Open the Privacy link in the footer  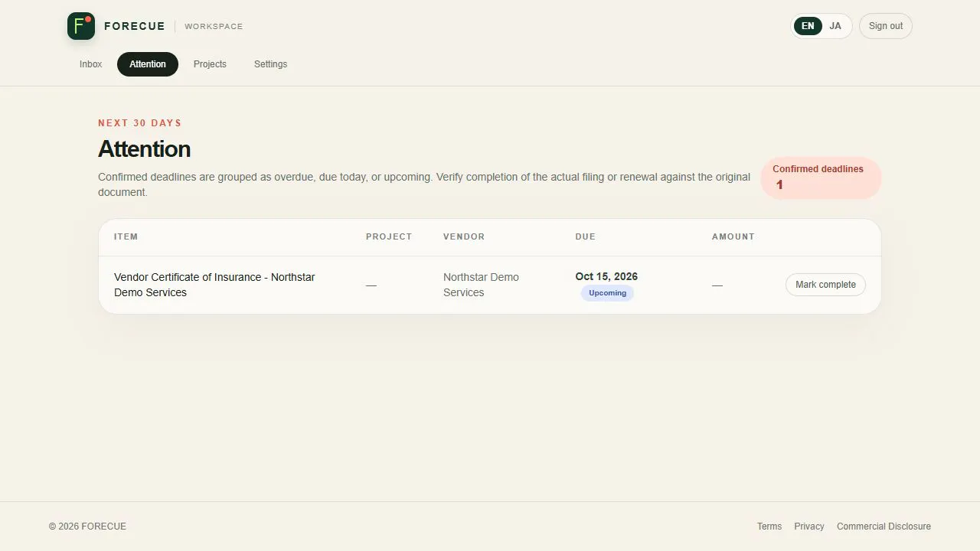point(809,527)
